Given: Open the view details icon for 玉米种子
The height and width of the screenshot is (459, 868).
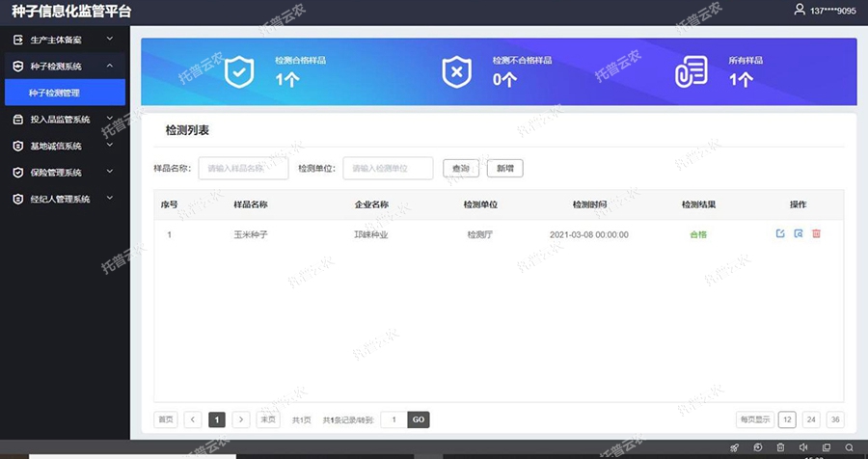Looking at the screenshot, I should (798, 234).
